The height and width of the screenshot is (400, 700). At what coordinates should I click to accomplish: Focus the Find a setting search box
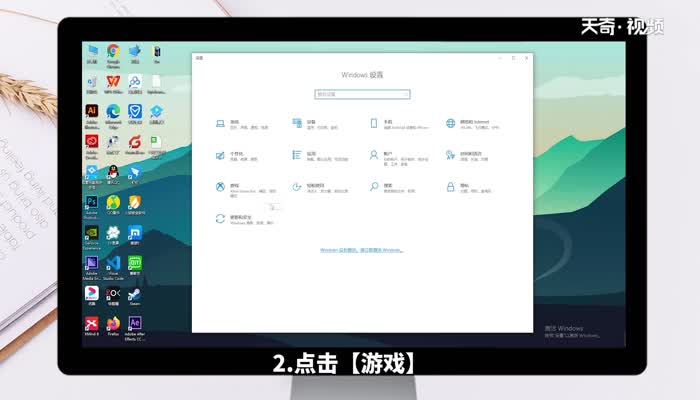pyautogui.click(x=362, y=94)
